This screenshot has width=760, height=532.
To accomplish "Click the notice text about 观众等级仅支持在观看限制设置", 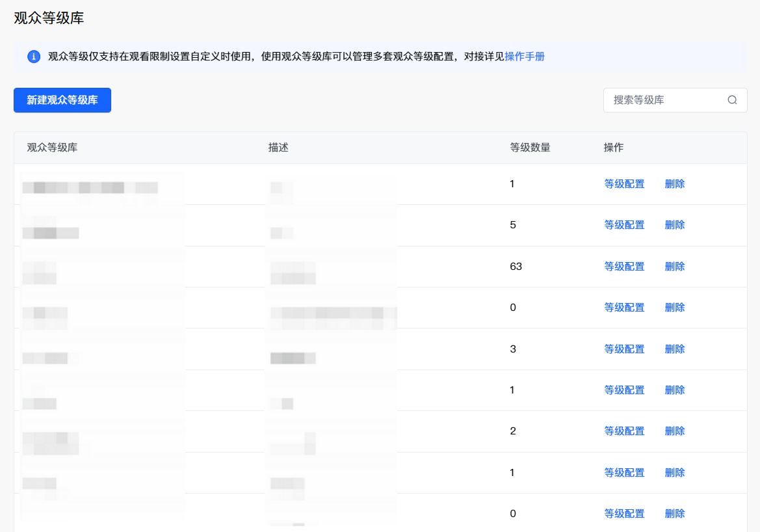I will pos(276,57).
